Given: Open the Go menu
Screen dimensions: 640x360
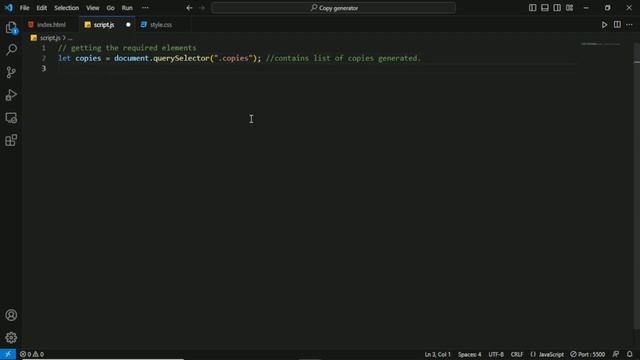Looking at the screenshot, I should click(111, 8).
